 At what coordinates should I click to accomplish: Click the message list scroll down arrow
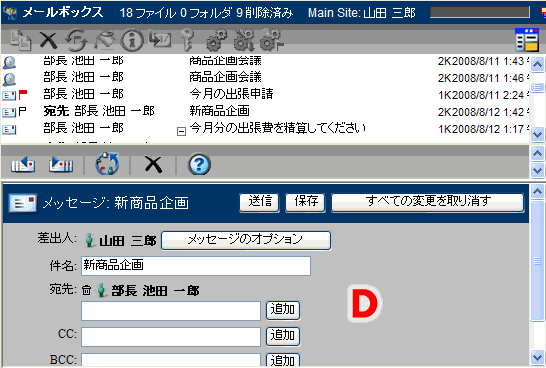coord(537,134)
